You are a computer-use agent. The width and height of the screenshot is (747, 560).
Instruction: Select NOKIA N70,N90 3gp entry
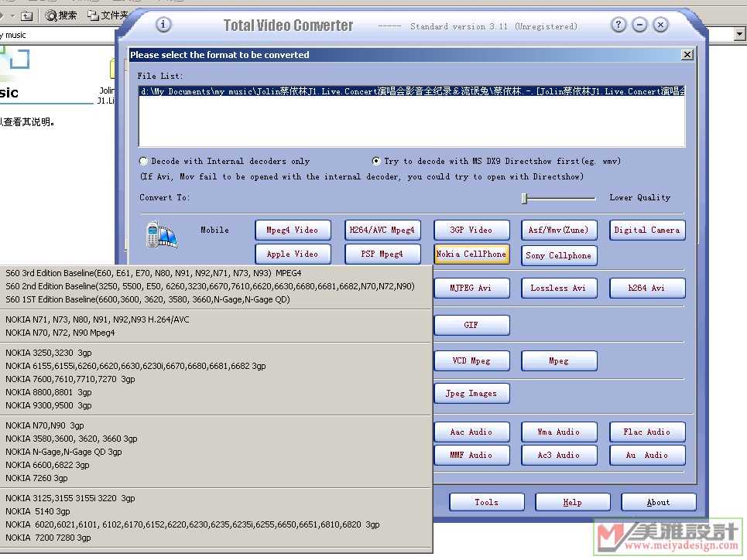click(x=216, y=425)
